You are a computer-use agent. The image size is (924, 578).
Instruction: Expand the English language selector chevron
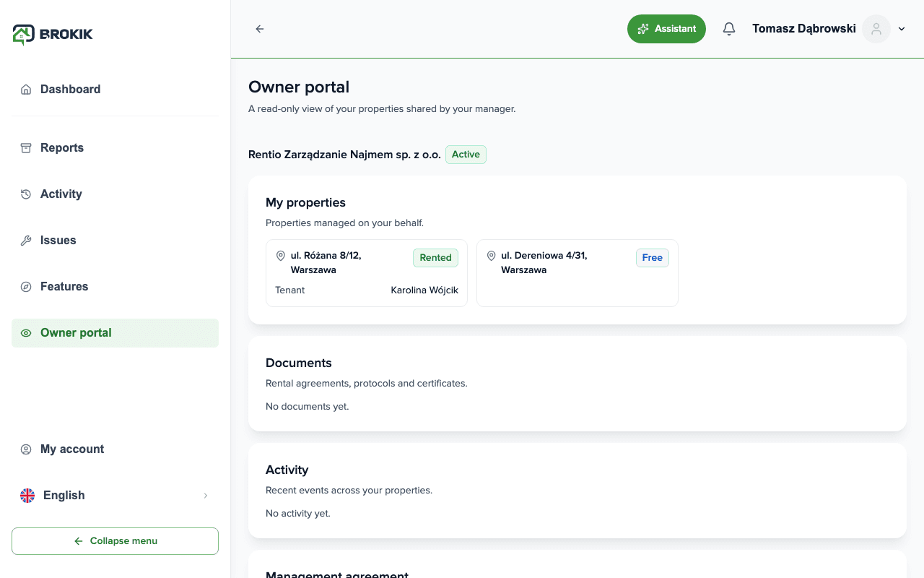pos(205,496)
